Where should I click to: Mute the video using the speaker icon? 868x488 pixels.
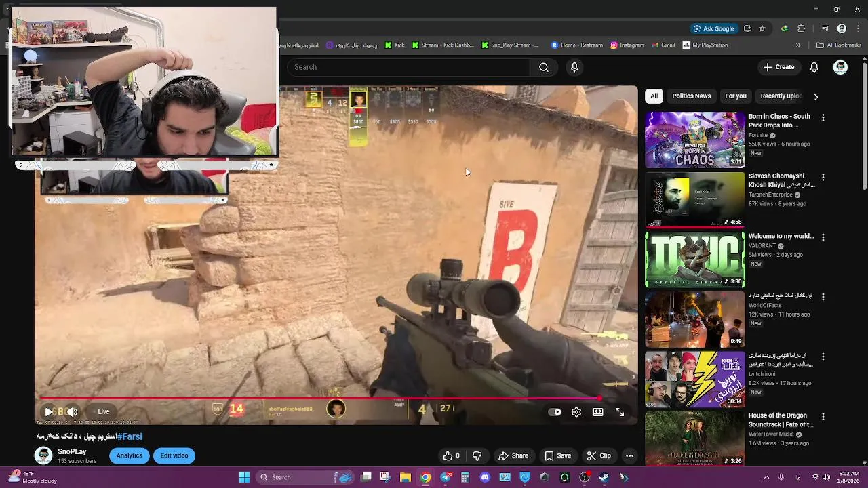71,411
